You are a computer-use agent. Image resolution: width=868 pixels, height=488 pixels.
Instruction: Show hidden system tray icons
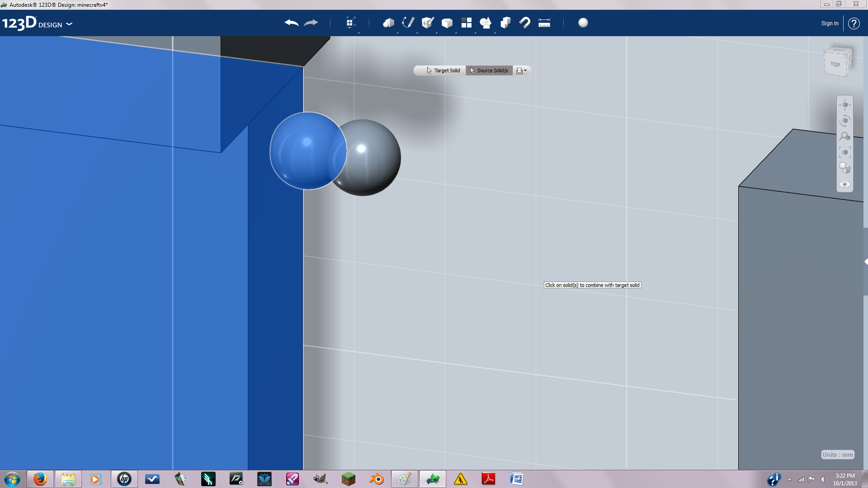tap(789, 479)
